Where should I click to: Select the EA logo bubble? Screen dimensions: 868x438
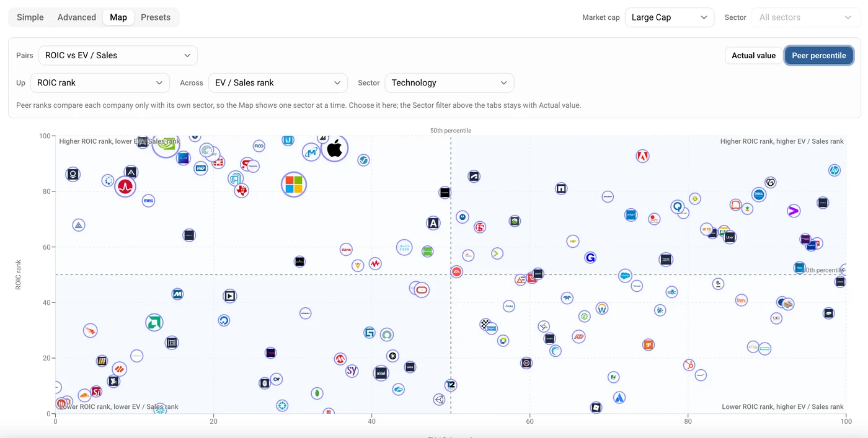pyautogui.click(x=456, y=271)
